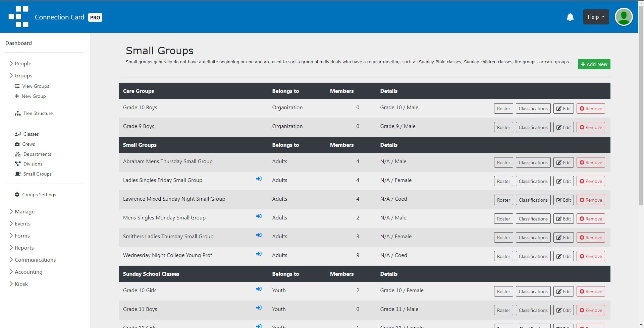The height and width of the screenshot is (328, 644).
Task: Open the user profile avatar
Action: 624,17
